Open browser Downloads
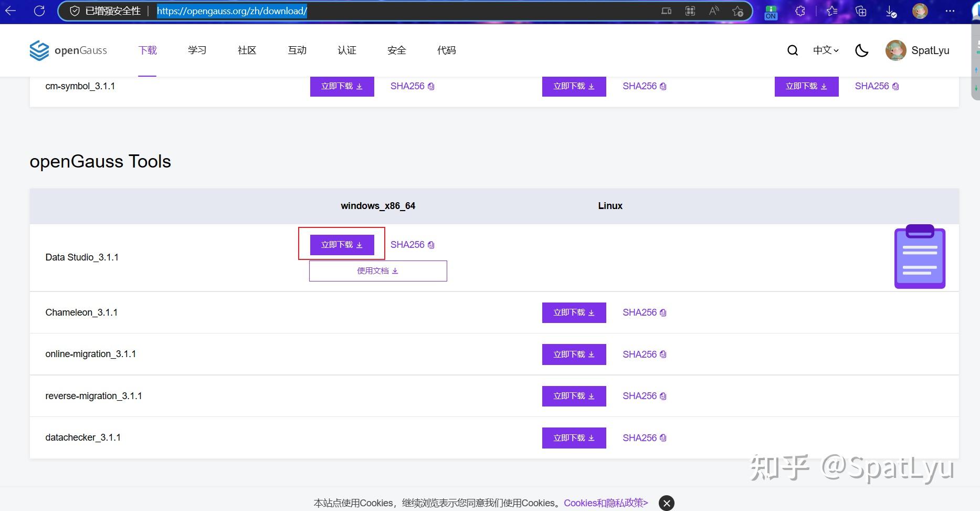 click(890, 11)
